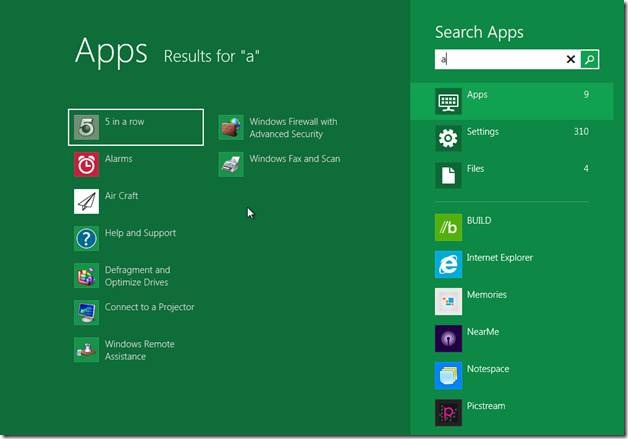Viewport: 628px width, 439px height.
Task: Open Help and Support question mark icon
Action: click(87, 238)
